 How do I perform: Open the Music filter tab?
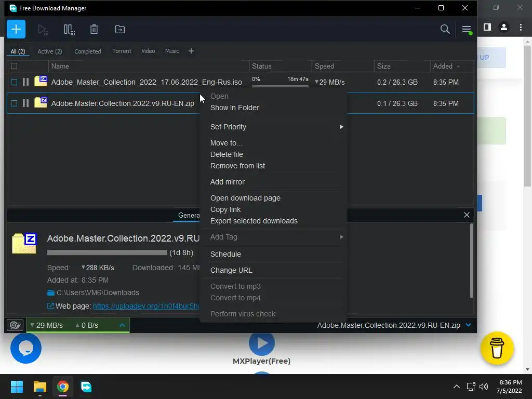pos(171,51)
